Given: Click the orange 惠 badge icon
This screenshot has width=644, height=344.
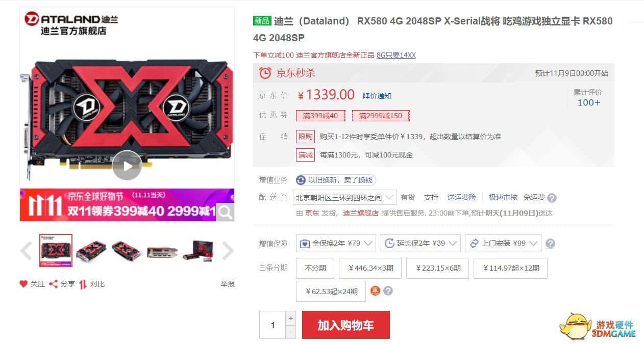Looking at the screenshot, I should 375,291.
